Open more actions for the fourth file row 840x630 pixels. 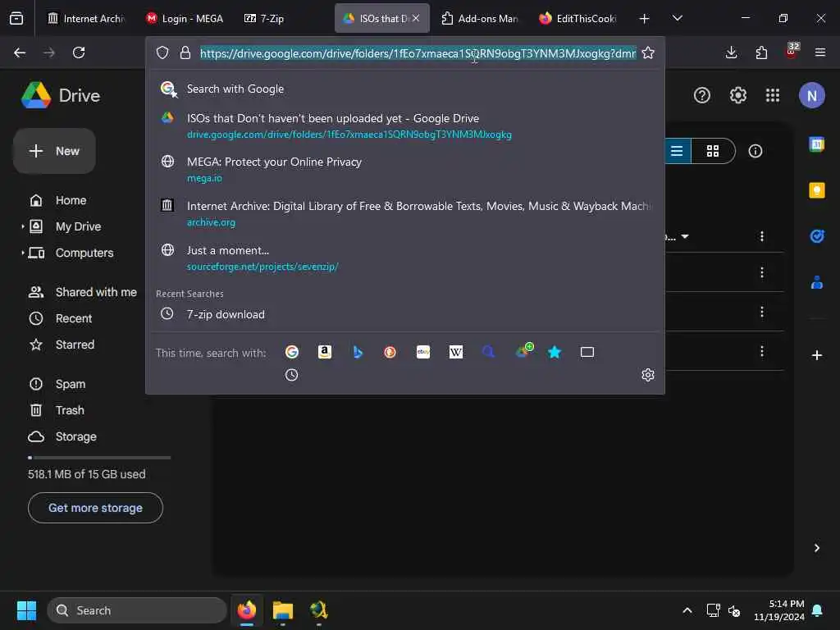coord(762,351)
